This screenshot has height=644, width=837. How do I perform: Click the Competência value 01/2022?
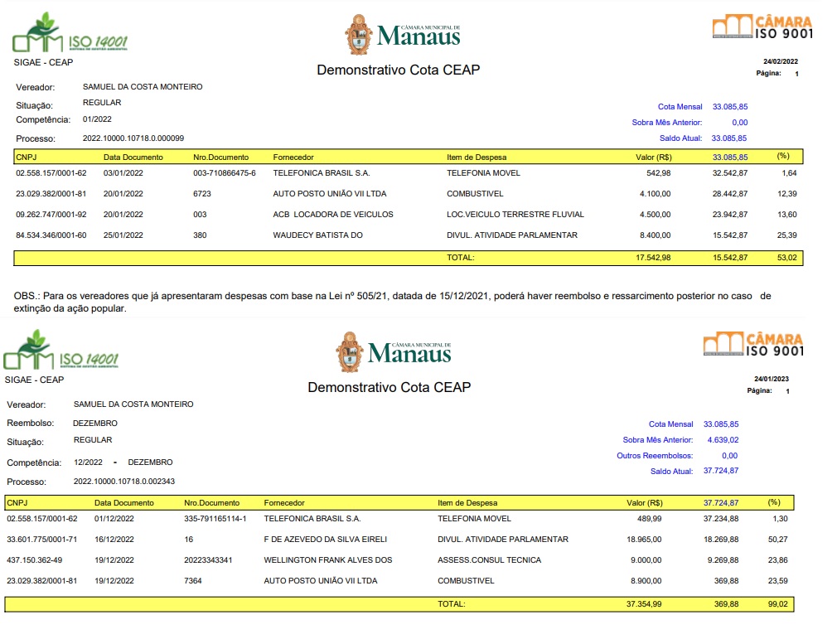(x=97, y=119)
